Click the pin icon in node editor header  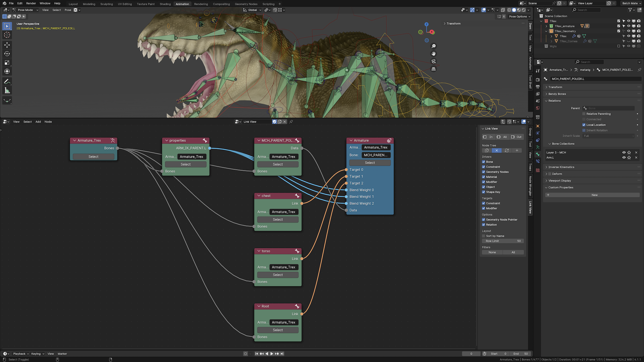[x=291, y=122]
